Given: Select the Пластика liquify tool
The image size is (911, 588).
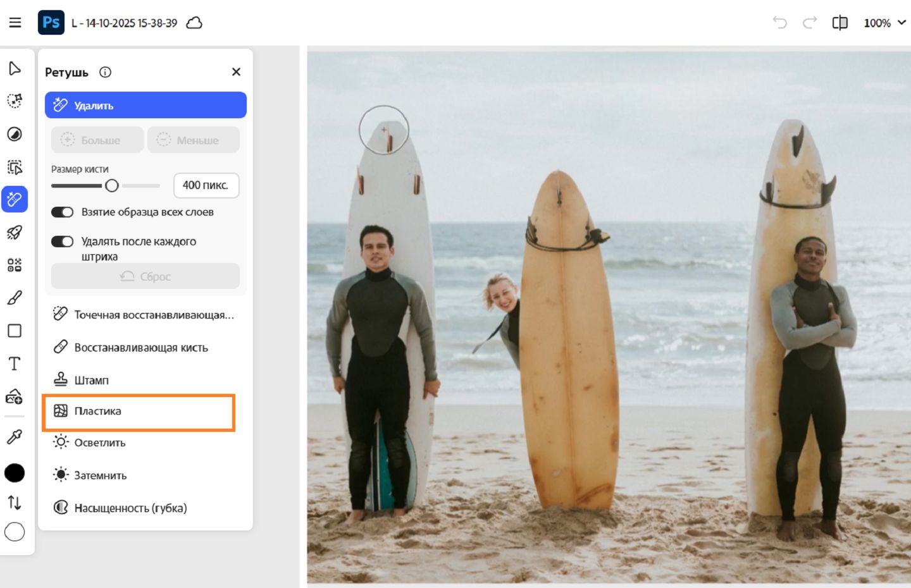Looking at the screenshot, I should coord(139,412).
